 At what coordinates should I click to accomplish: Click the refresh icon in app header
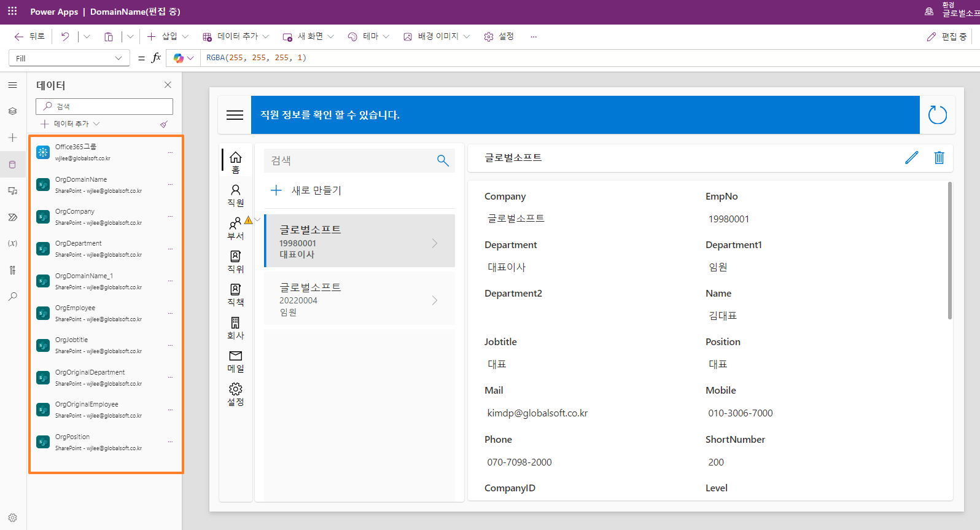[x=938, y=115]
